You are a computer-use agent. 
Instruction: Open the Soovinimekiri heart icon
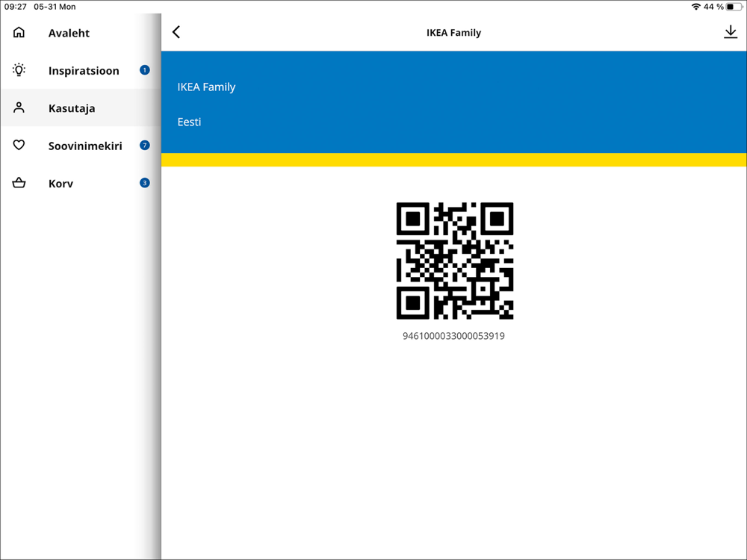pos(19,146)
